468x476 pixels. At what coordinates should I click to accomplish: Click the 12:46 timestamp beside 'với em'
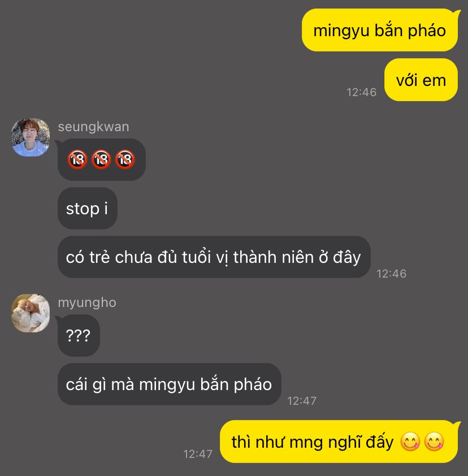tap(362, 92)
